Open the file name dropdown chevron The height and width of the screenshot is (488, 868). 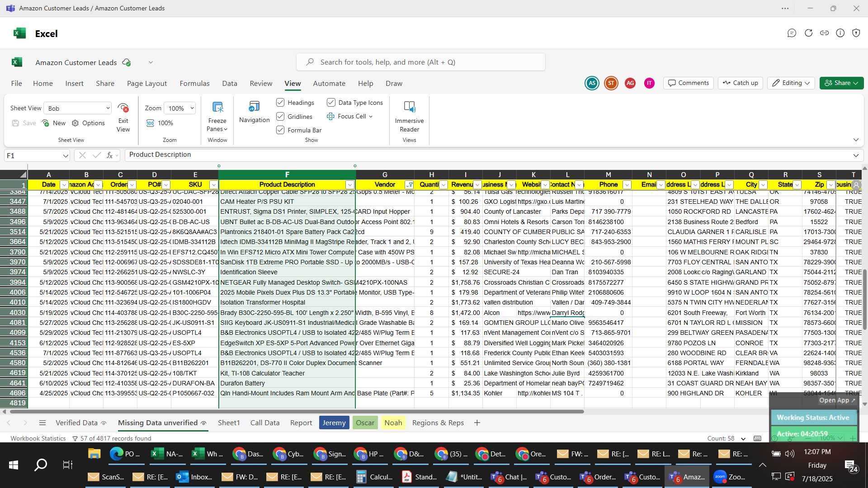(151, 62)
